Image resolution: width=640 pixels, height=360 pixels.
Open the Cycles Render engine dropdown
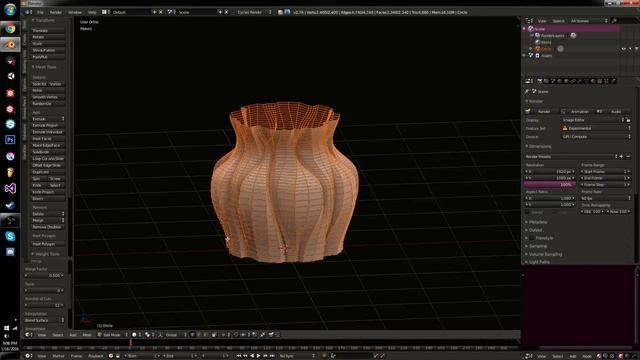click(254, 12)
